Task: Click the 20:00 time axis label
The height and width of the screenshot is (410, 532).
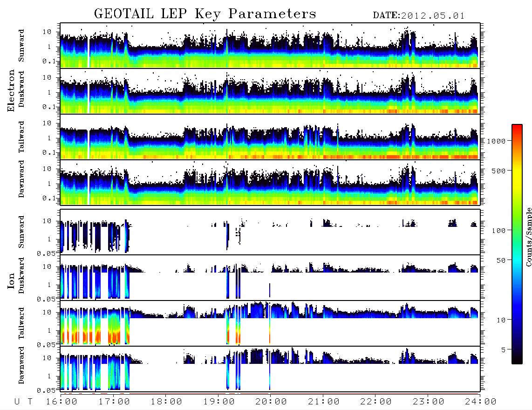Action: (272, 402)
